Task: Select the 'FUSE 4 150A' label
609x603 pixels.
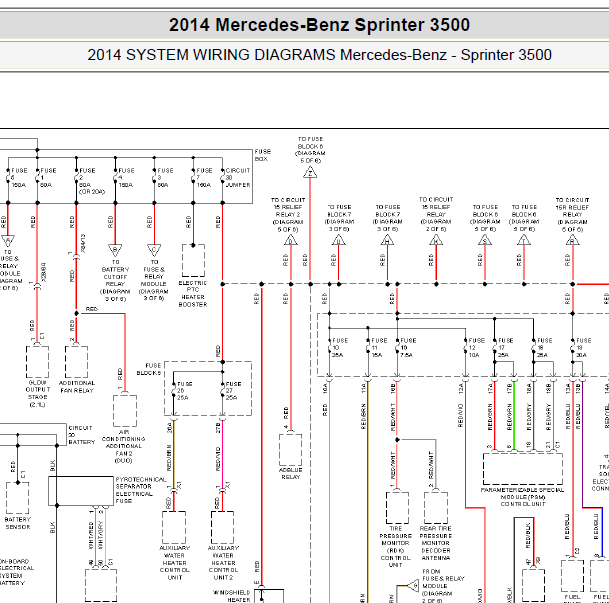Action: [x=126, y=178]
